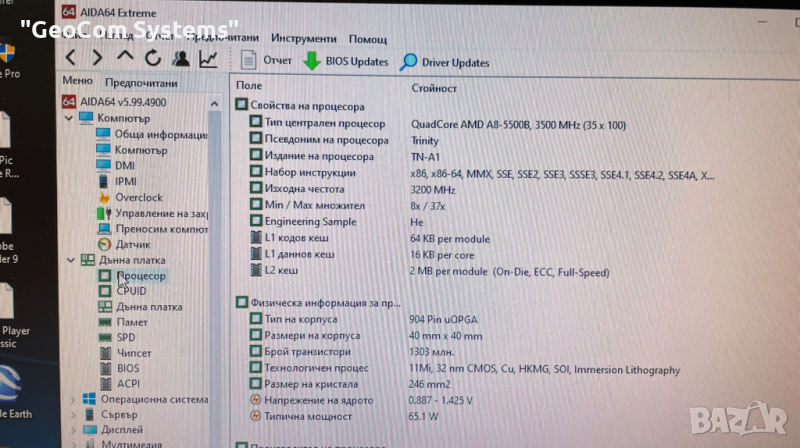Click the Back navigation arrow
800x448 pixels.
(71, 58)
